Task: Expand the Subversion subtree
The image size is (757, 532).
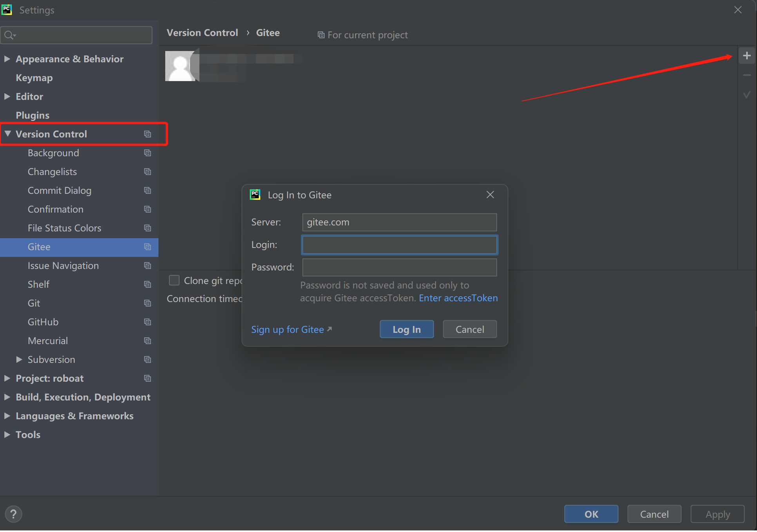Action: tap(19, 359)
